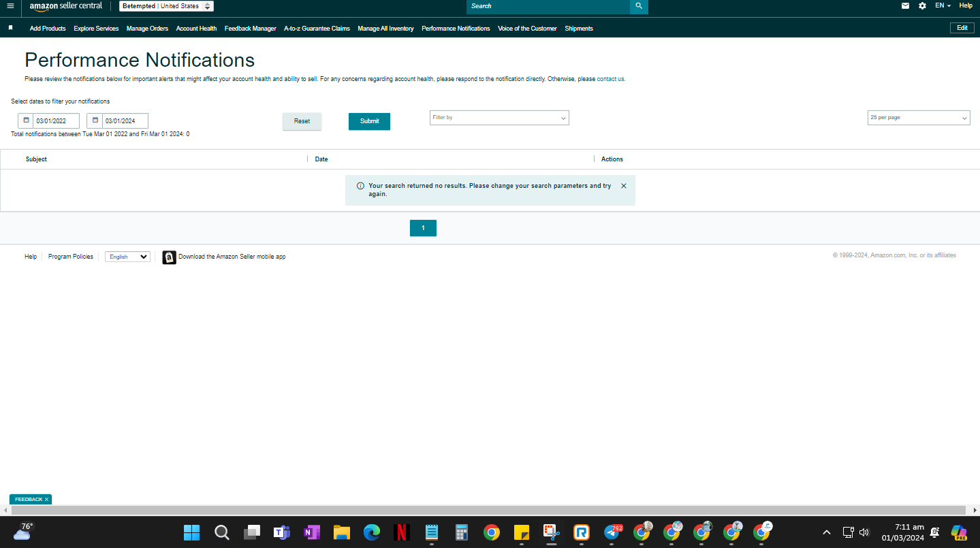Dismiss the no results alert
980x548 pixels.
(623, 186)
